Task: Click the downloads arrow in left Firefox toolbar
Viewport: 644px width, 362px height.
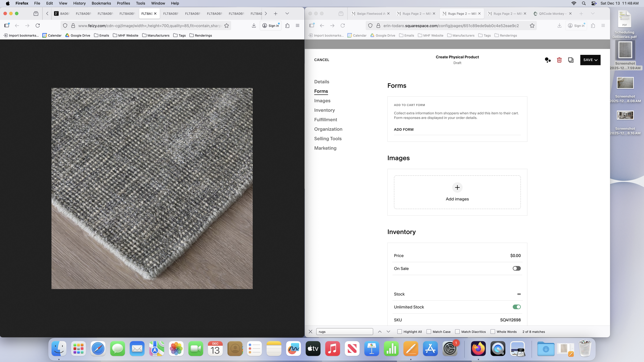Action: [x=254, y=25]
